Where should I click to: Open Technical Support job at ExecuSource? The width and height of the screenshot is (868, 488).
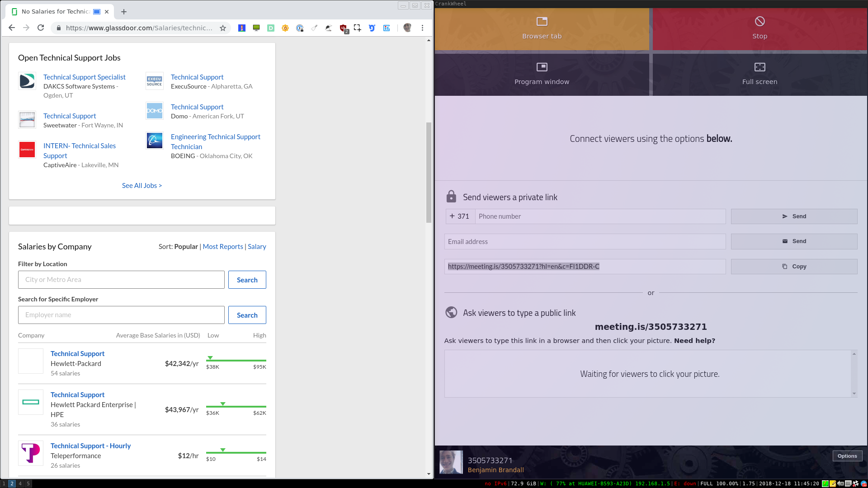click(x=197, y=77)
